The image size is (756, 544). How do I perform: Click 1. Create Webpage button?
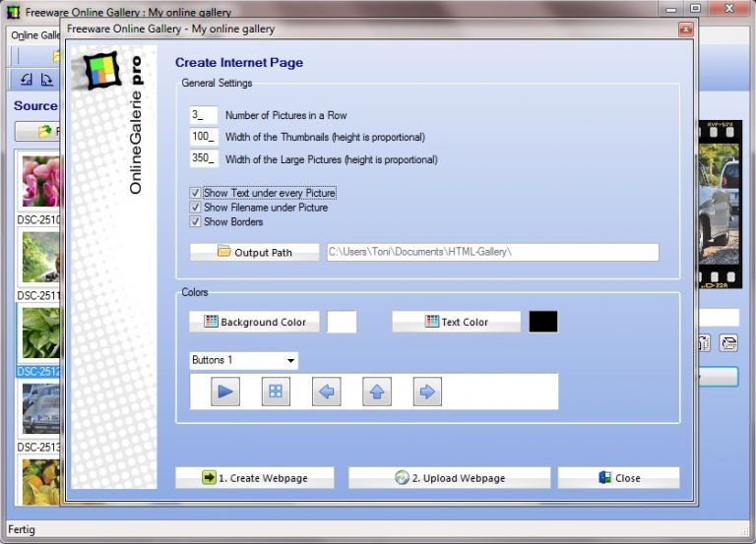click(x=255, y=478)
